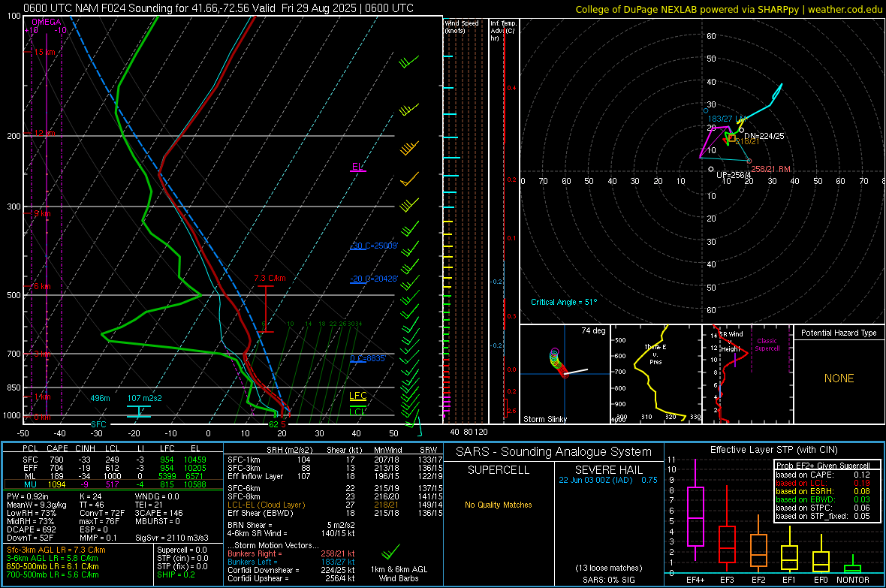This screenshot has width=886, height=588.
Task: Click the 'Corfidi Downshear = 224/25 kt' line
Action: (x=291, y=570)
